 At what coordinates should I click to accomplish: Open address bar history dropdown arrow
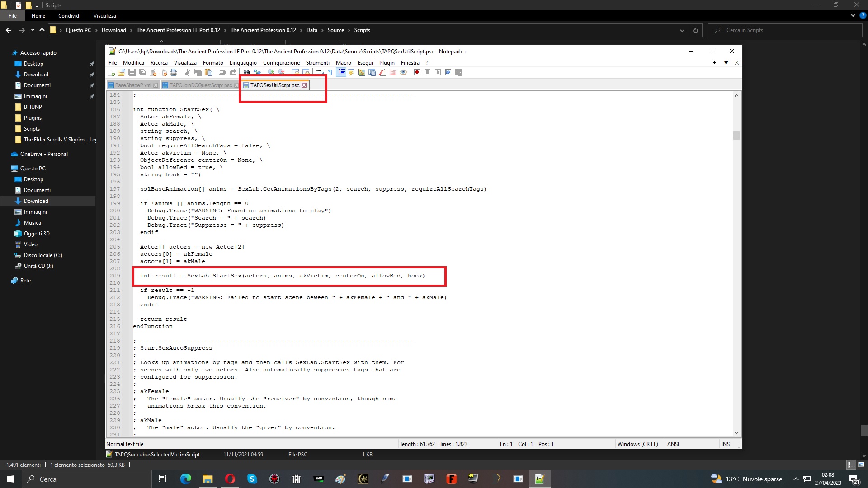pyautogui.click(x=682, y=30)
